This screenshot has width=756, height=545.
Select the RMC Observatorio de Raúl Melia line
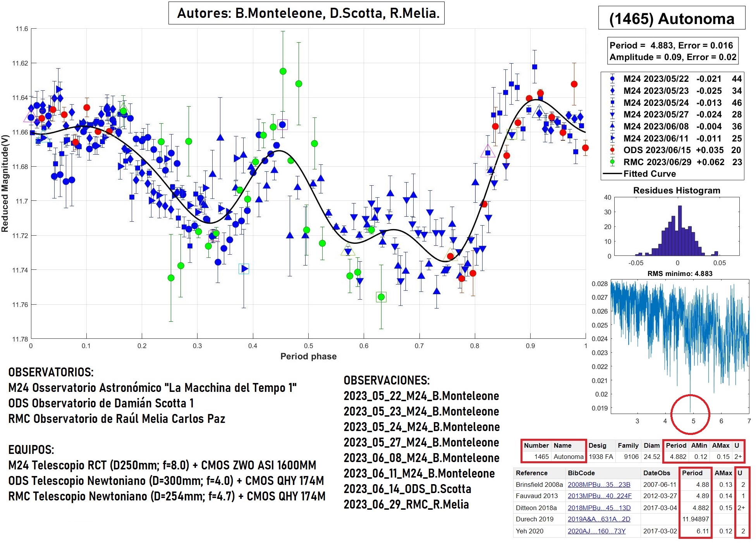117,419
